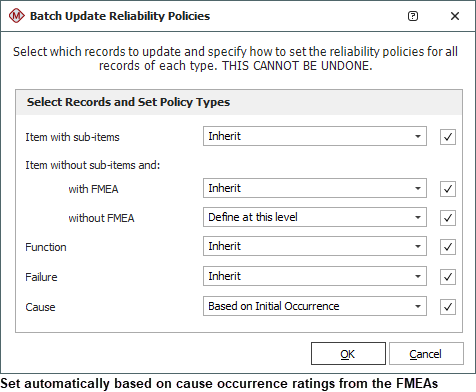Click the Select Records and Set Policy Types header
This screenshot has width=476, height=392.
coord(128,102)
